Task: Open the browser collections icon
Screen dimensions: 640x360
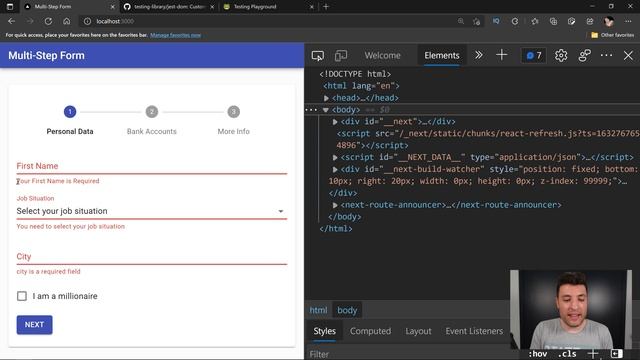Action: [x=553, y=21]
